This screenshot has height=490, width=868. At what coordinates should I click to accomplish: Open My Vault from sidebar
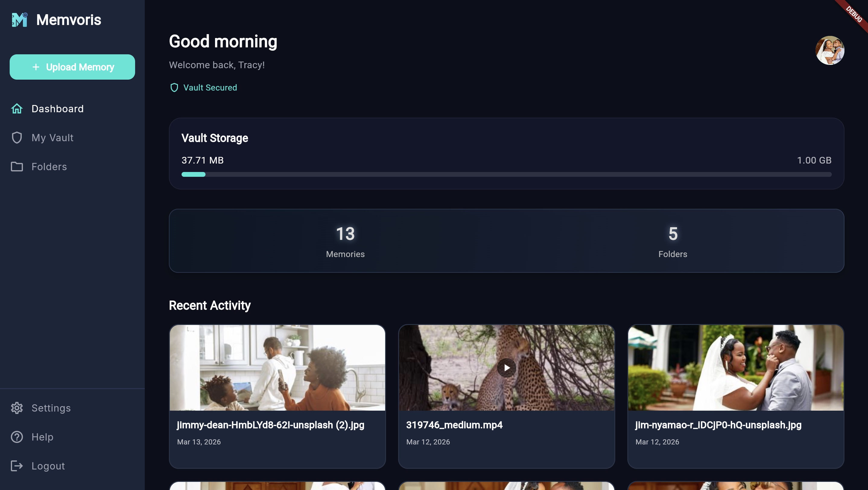coord(52,138)
